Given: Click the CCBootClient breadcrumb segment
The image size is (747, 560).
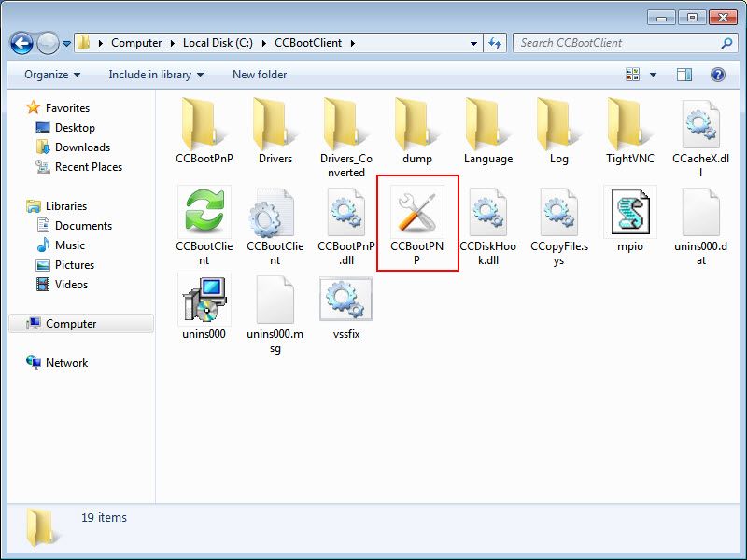Looking at the screenshot, I should [308, 43].
